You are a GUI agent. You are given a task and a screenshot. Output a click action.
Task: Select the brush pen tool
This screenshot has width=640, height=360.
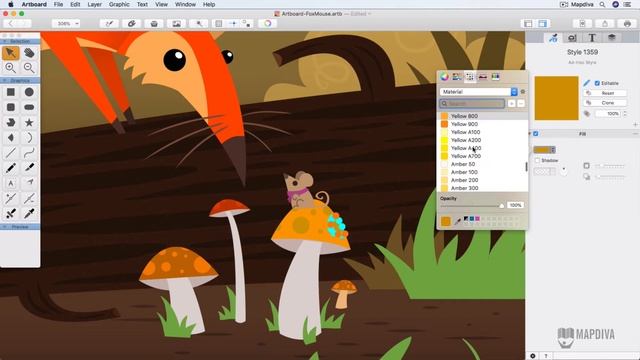point(29,168)
